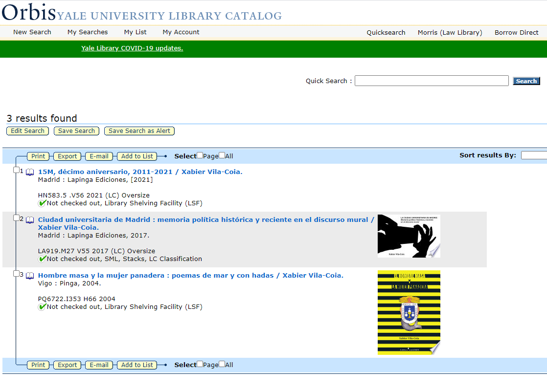Image resolution: width=547 pixels, height=392 pixels.
Task: Click green checkmark under HN583.5 call number
Action: [x=42, y=203]
